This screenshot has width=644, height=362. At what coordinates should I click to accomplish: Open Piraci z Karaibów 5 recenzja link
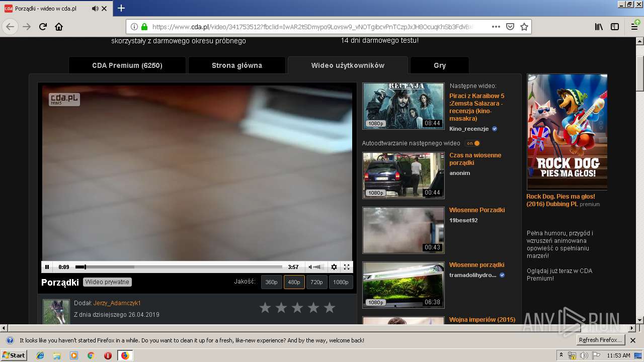point(476,107)
